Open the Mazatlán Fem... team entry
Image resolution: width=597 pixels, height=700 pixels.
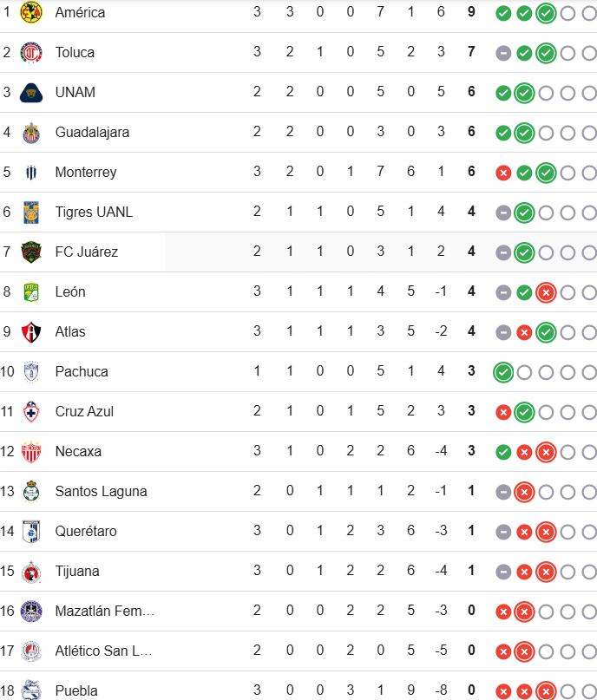104,611
